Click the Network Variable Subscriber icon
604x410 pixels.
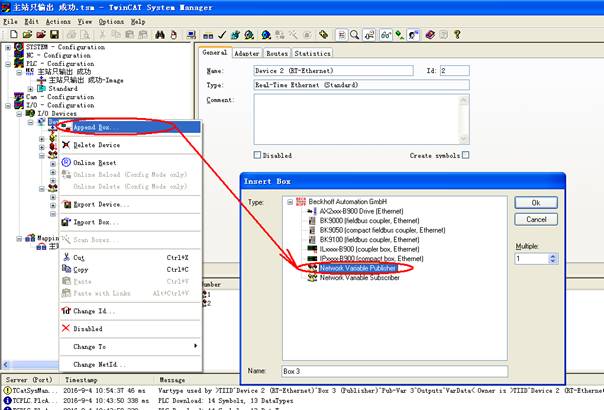click(x=311, y=277)
